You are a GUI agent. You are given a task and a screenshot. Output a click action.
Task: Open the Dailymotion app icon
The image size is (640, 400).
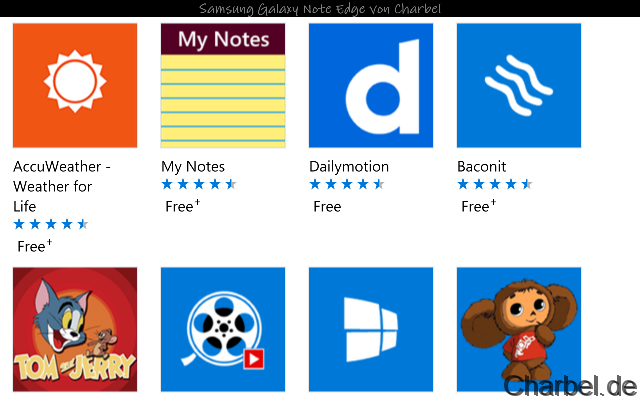pos(371,85)
